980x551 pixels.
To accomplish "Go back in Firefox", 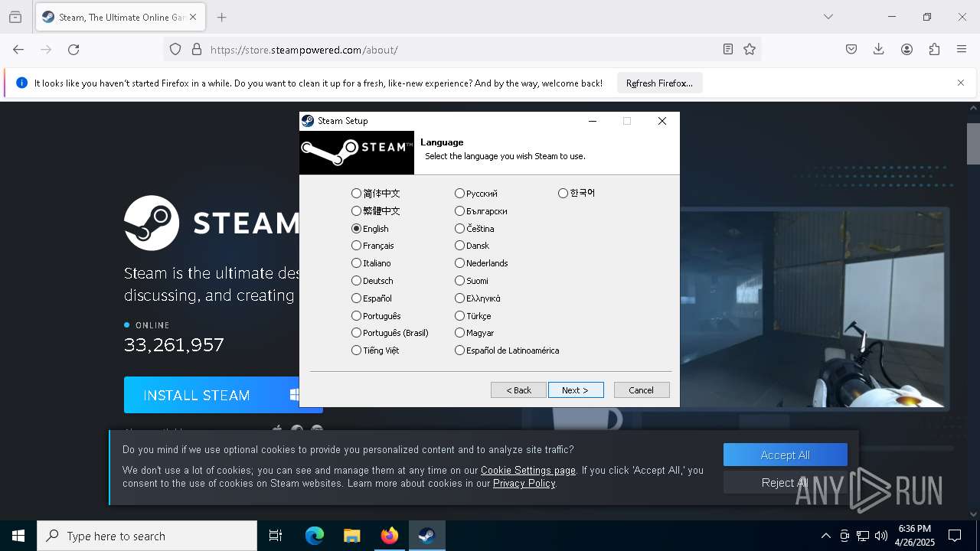I will point(18,50).
